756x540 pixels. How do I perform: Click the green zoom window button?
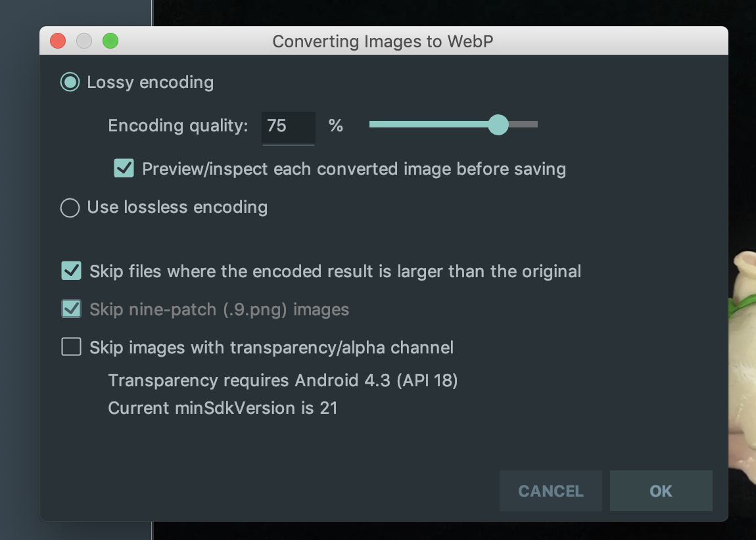point(110,41)
